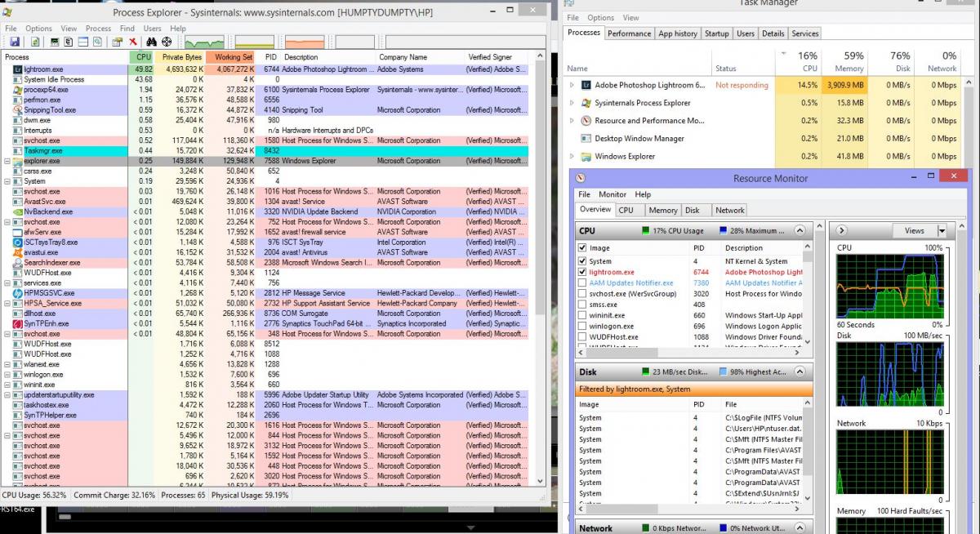
Task: Click Sysinternals Process Explorer icon in Task Manager
Action: click(586, 103)
